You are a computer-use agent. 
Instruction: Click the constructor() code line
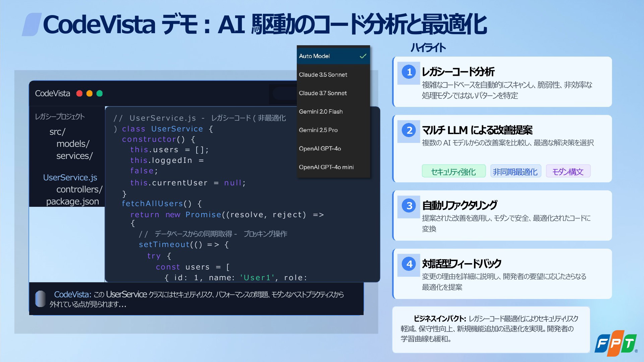159,139
